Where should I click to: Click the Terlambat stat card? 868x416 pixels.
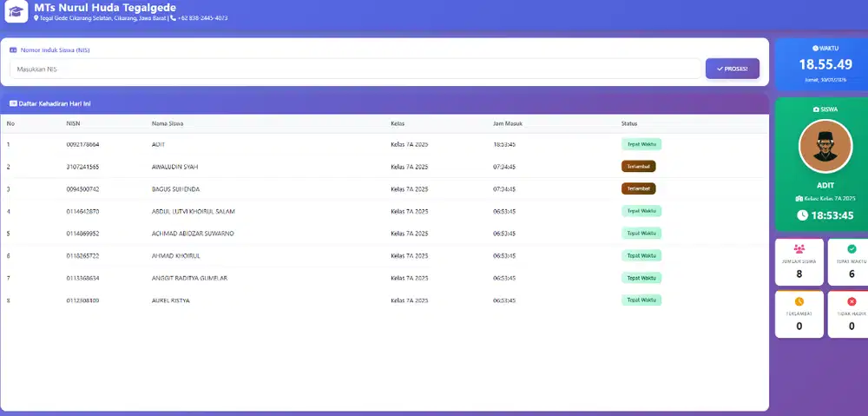point(799,314)
